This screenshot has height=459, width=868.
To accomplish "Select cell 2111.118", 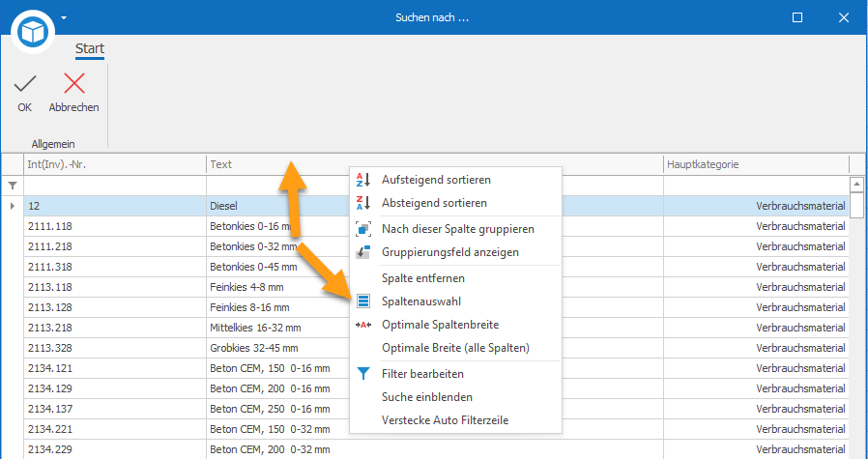I will coord(115,226).
